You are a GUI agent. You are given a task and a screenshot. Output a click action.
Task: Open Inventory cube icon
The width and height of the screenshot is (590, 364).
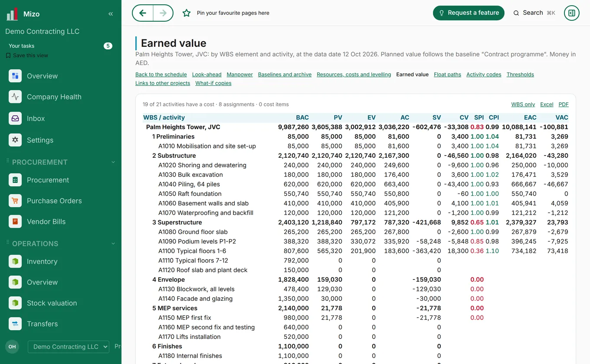[x=15, y=261]
